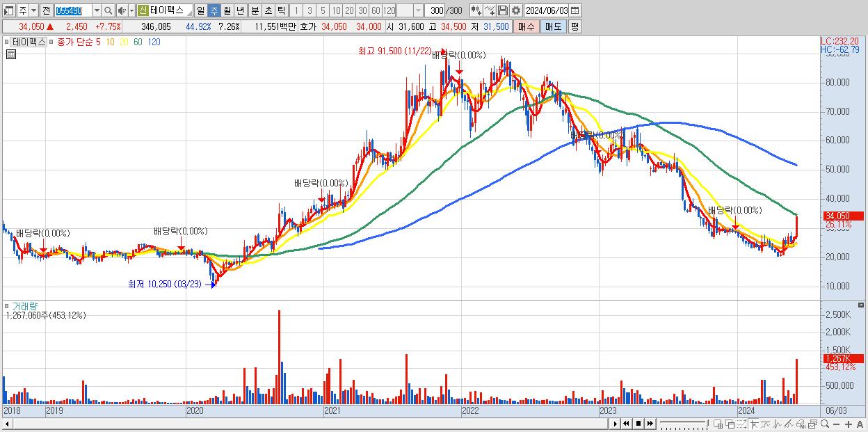Save chart with the floppy disk icon
The height and width of the screenshot is (432, 868).
pyautogui.click(x=503, y=10)
